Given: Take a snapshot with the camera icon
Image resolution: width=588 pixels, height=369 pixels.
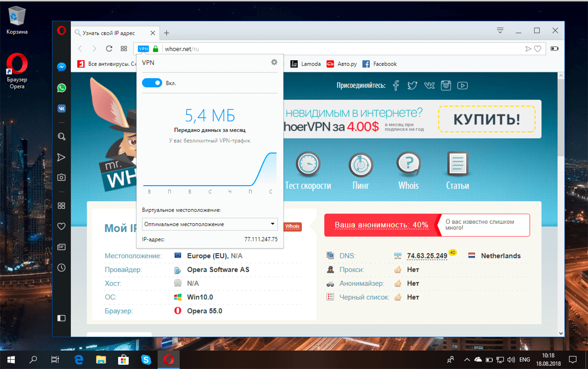Looking at the screenshot, I should pyautogui.click(x=62, y=177).
